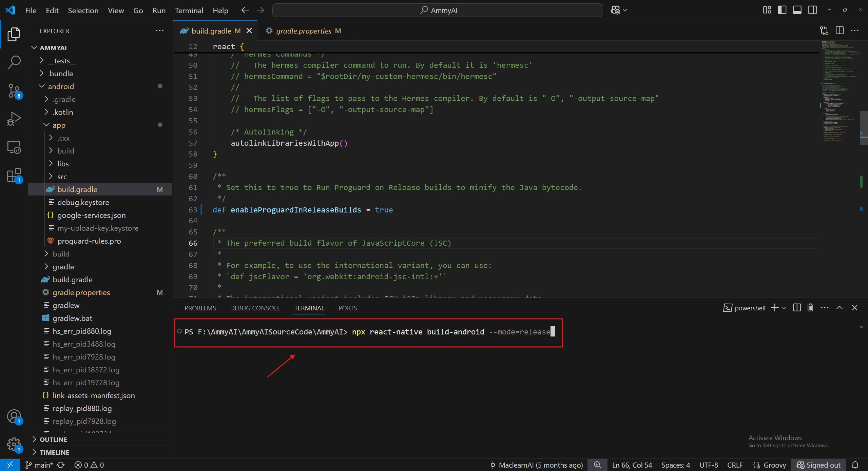Open the Remote Explorer view

(14, 147)
